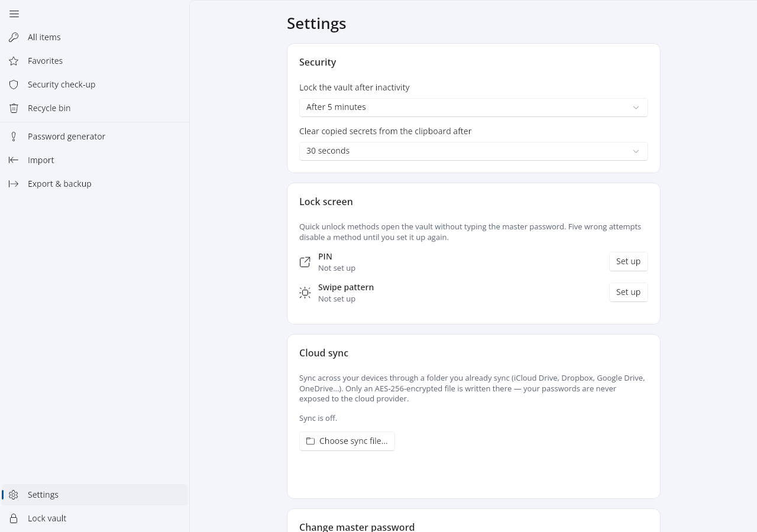Viewport: 757px width, 532px height.
Task: Open the Import page
Action: coord(95,160)
